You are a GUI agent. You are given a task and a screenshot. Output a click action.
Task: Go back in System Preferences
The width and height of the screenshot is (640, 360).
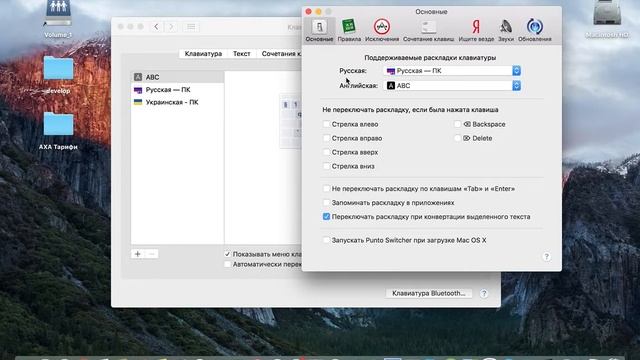click(x=156, y=27)
